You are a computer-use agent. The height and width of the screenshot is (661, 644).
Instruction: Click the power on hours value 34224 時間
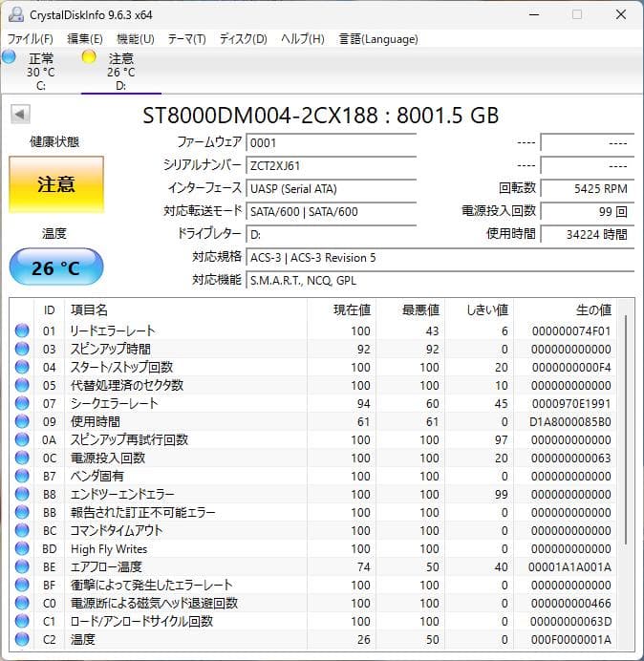(587, 234)
